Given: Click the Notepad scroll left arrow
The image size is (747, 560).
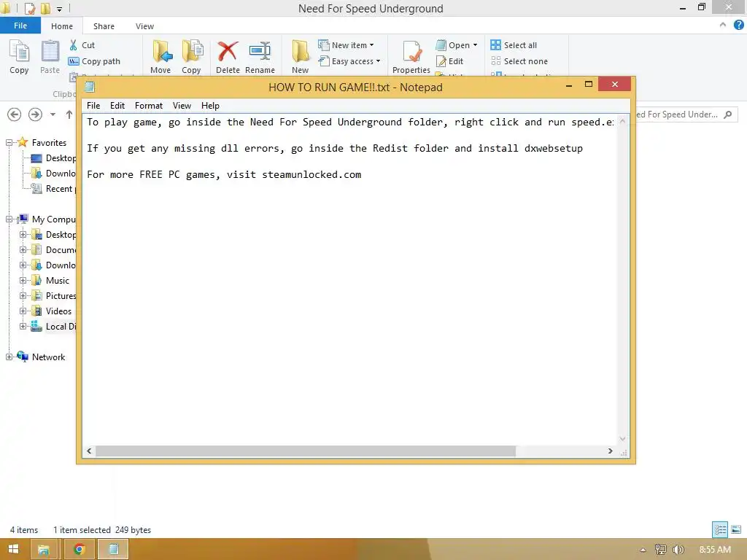Looking at the screenshot, I should [x=89, y=451].
